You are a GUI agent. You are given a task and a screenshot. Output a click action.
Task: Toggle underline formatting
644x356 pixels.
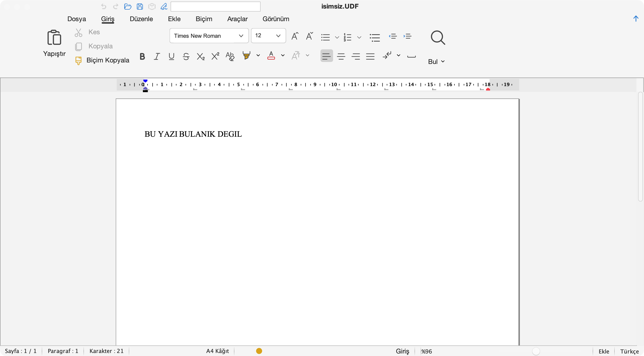pyautogui.click(x=172, y=56)
